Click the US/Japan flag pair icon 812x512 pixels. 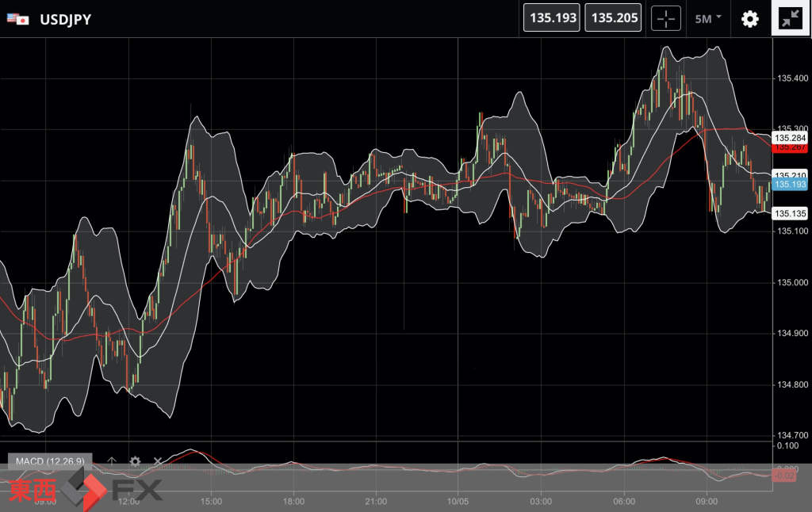tap(17, 19)
